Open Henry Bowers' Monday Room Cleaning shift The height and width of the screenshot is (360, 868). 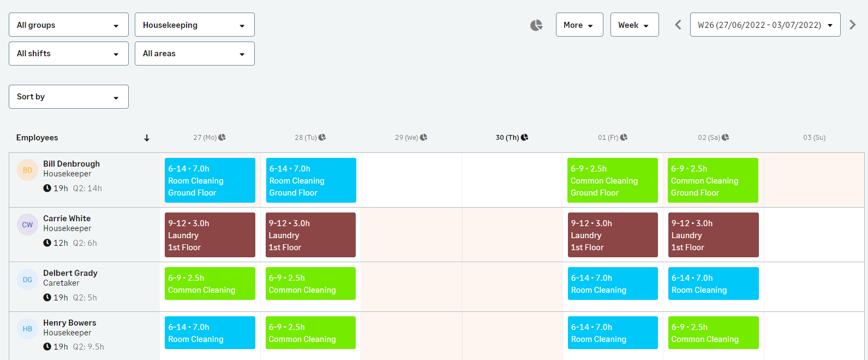pyautogui.click(x=210, y=333)
